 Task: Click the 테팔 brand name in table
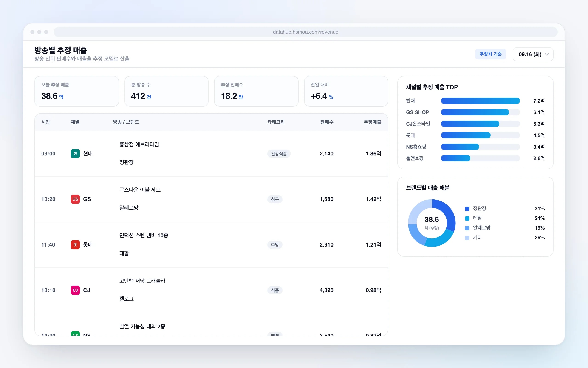pos(124,253)
